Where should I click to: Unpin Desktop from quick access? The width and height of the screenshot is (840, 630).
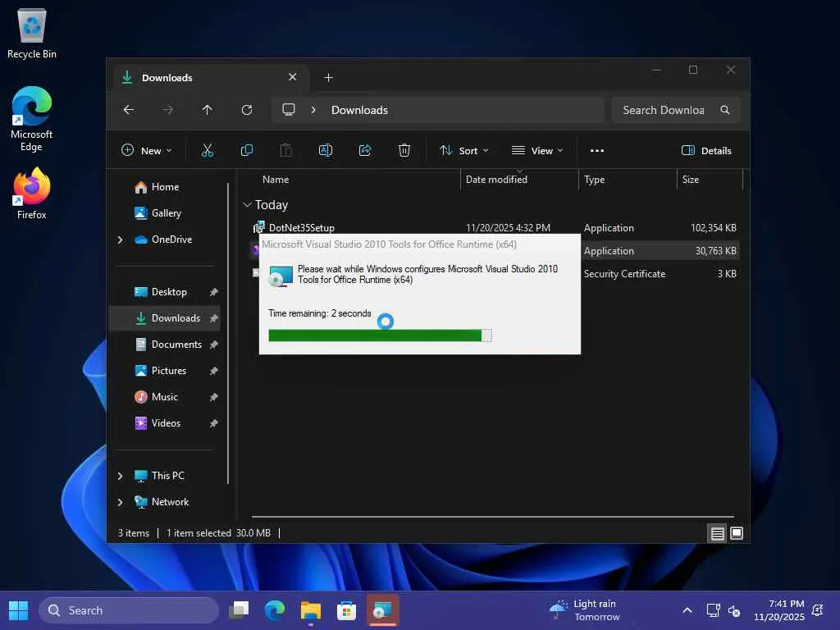pos(214,292)
